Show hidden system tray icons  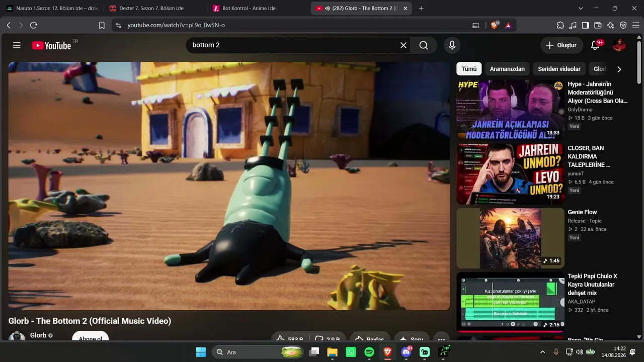click(542, 352)
